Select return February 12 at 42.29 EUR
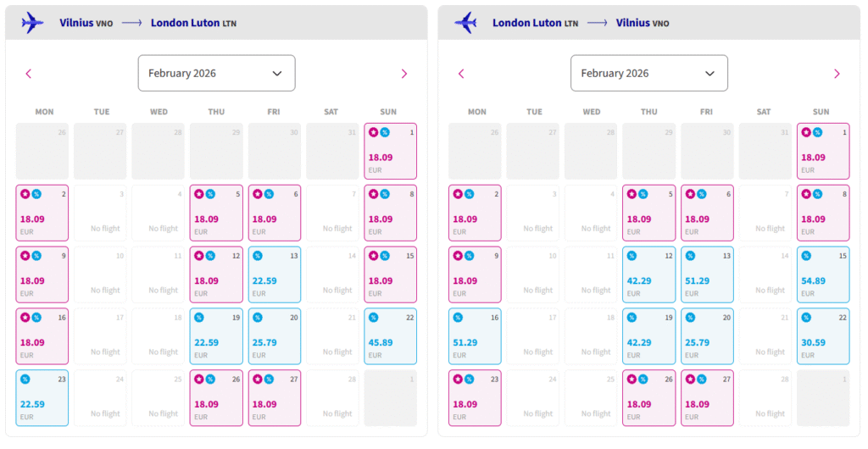Screen dimensions: 868x449 (648, 274)
